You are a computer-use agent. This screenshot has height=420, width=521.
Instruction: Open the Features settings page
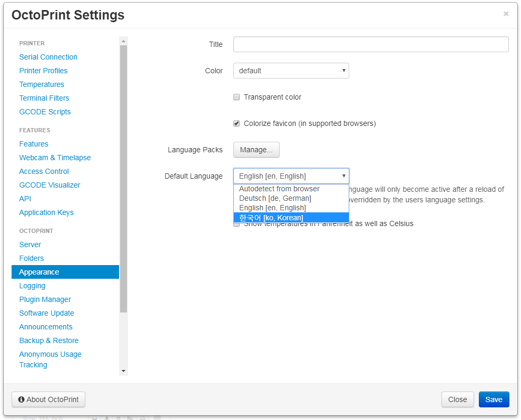[34, 144]
